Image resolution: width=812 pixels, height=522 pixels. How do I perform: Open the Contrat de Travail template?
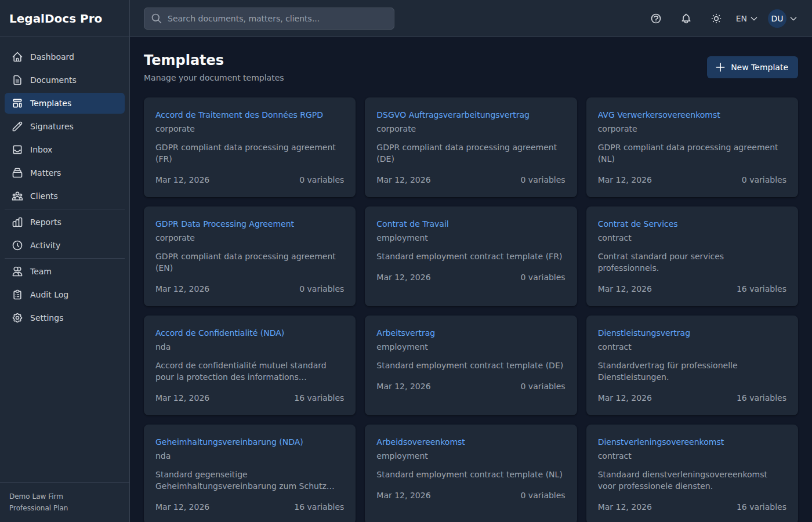tap(412, 224)
